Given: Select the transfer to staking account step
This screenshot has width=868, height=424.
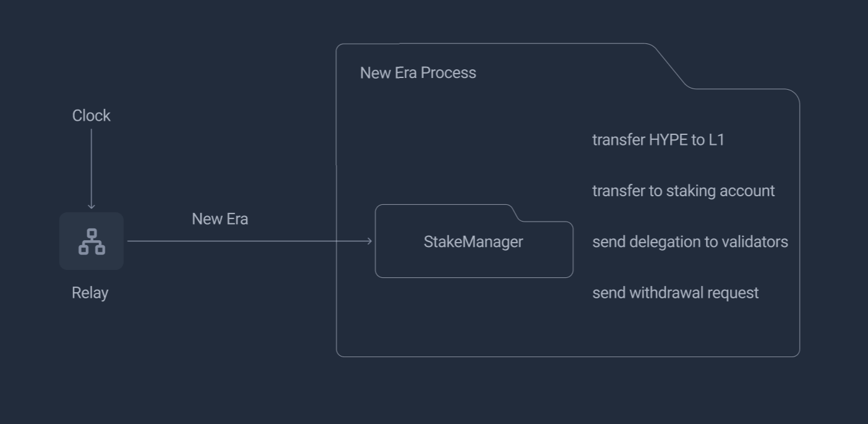Looking at the screenshot, I should click(x=683, y=191).
